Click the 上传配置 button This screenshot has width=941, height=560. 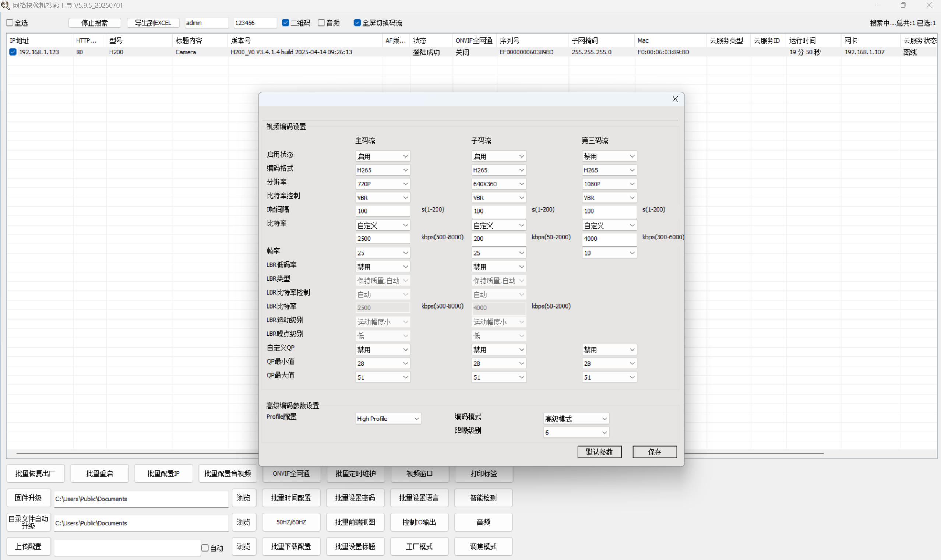pyautogui.click(x=29, y=546)
